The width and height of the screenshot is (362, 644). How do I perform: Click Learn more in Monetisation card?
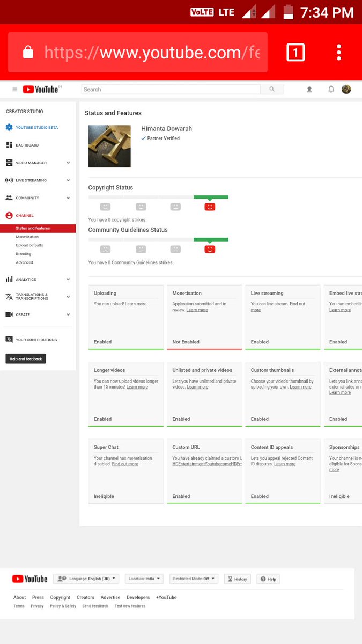(197, 310)
